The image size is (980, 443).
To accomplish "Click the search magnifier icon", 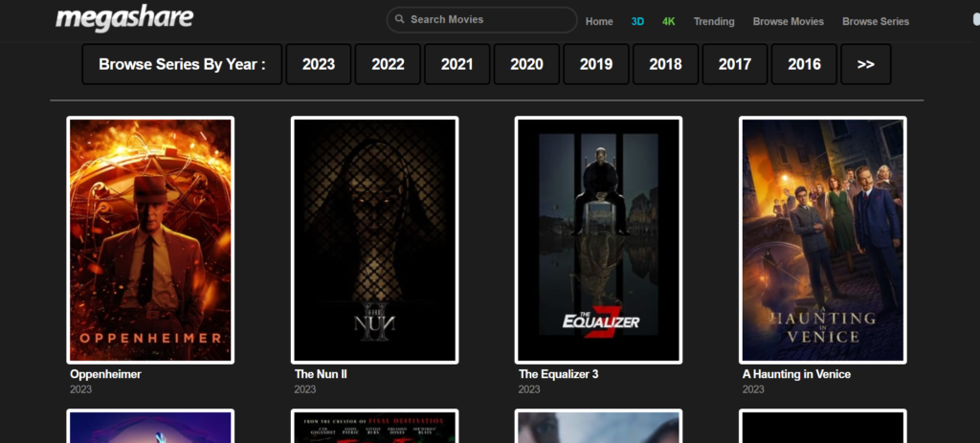I will click(400, 19).
